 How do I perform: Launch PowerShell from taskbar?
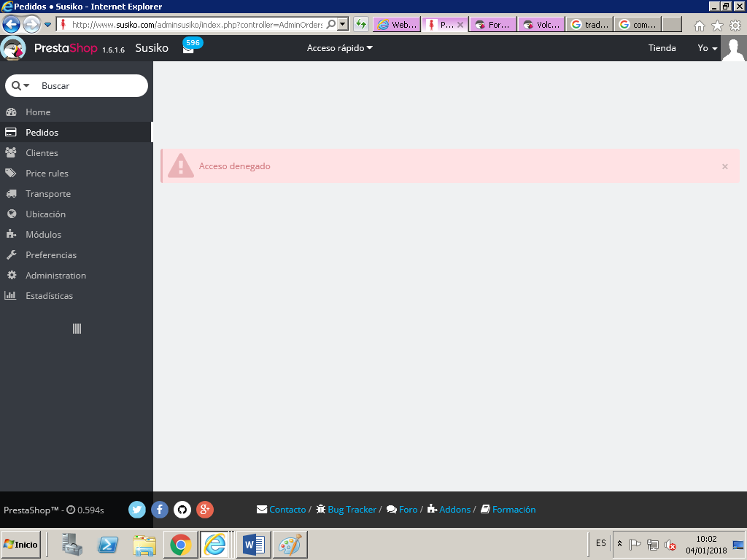point(108,544)
